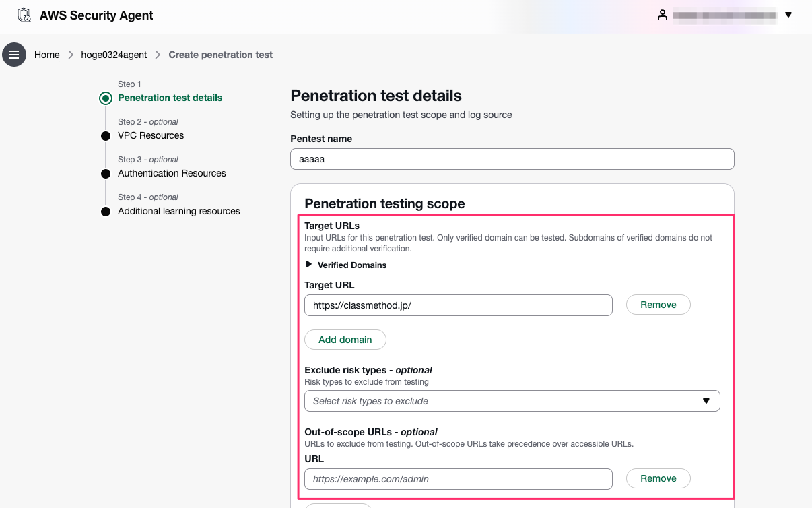Go to Home breadcrumb link

(x=47, y=55)
